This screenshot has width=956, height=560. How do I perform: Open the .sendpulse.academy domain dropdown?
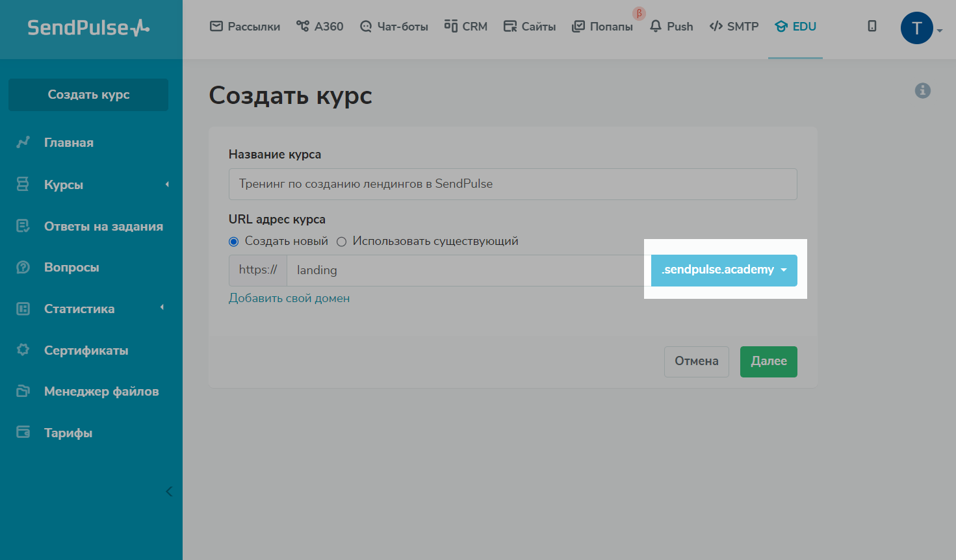click(x=723, y=270)
